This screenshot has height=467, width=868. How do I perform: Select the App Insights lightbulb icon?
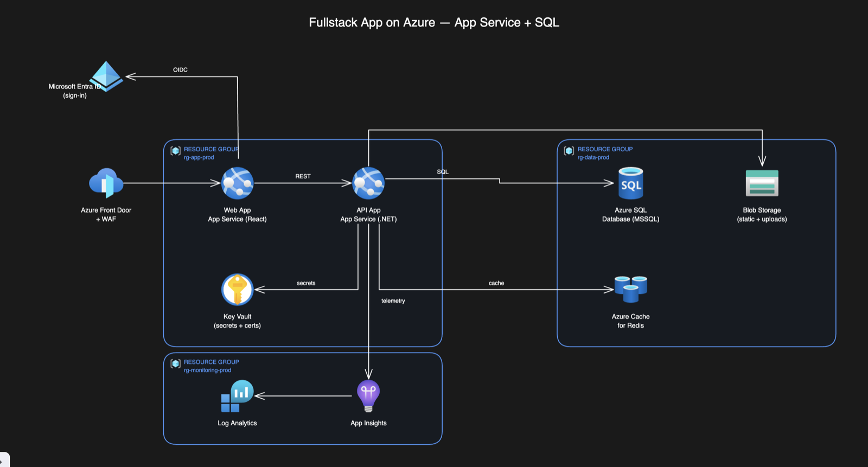pyautogui.click(x=368, y=396)
